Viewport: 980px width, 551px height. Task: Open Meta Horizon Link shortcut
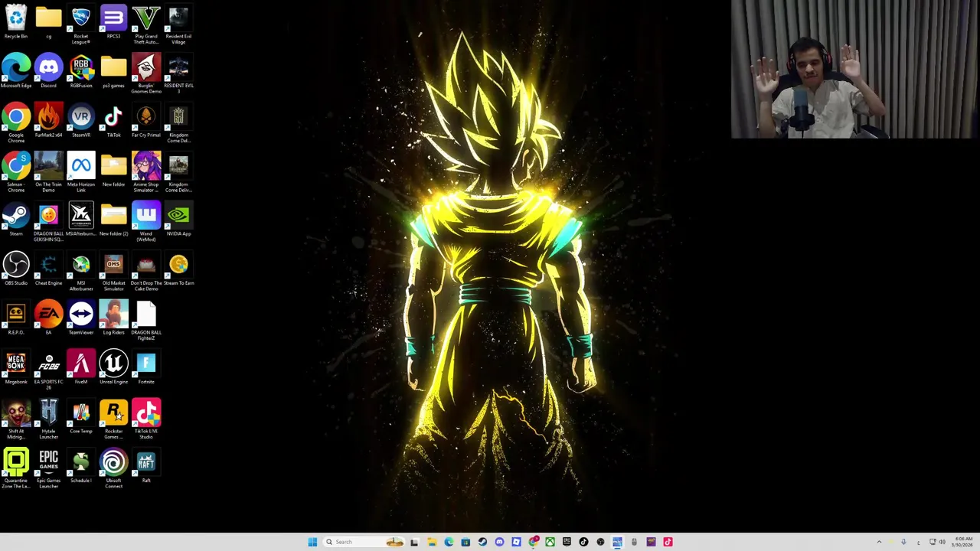click(x=81, y=173)
